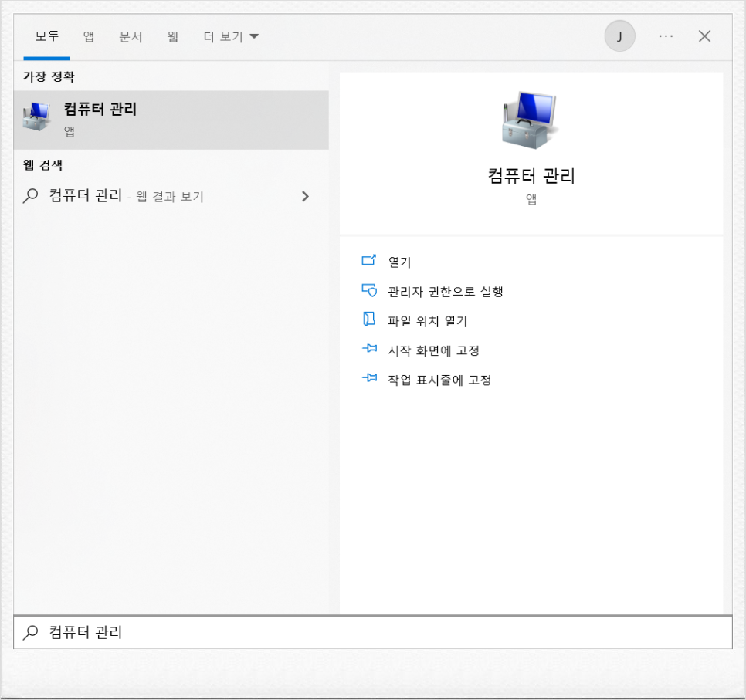746x700 pixels.
Task: Click the 열기 open-window icon
Action: [368, 260]
